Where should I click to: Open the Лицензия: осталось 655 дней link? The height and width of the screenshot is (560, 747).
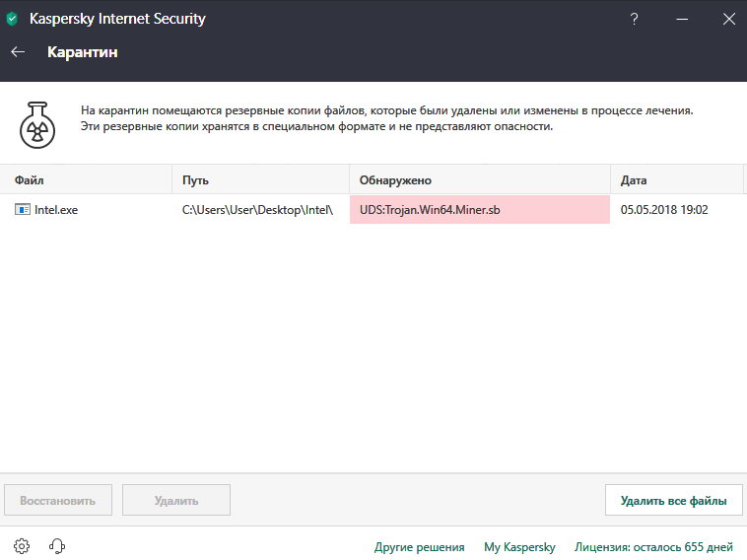tap(653, 547)
